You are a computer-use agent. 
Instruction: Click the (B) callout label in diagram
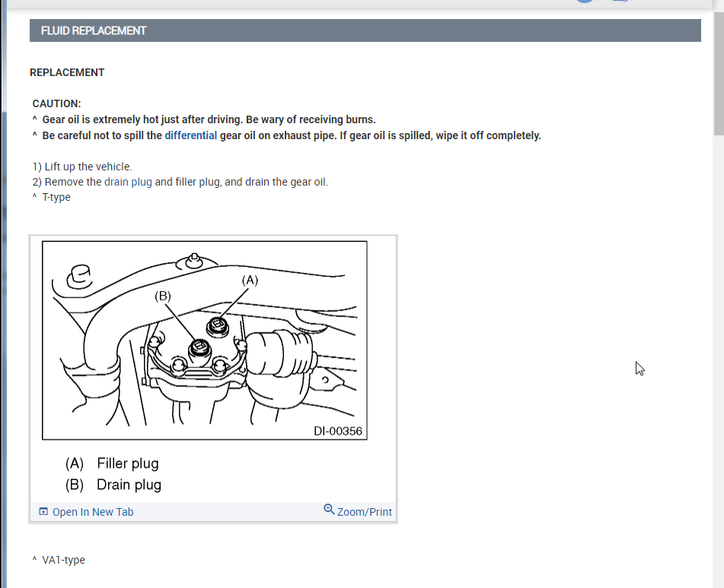pos(162,296)
